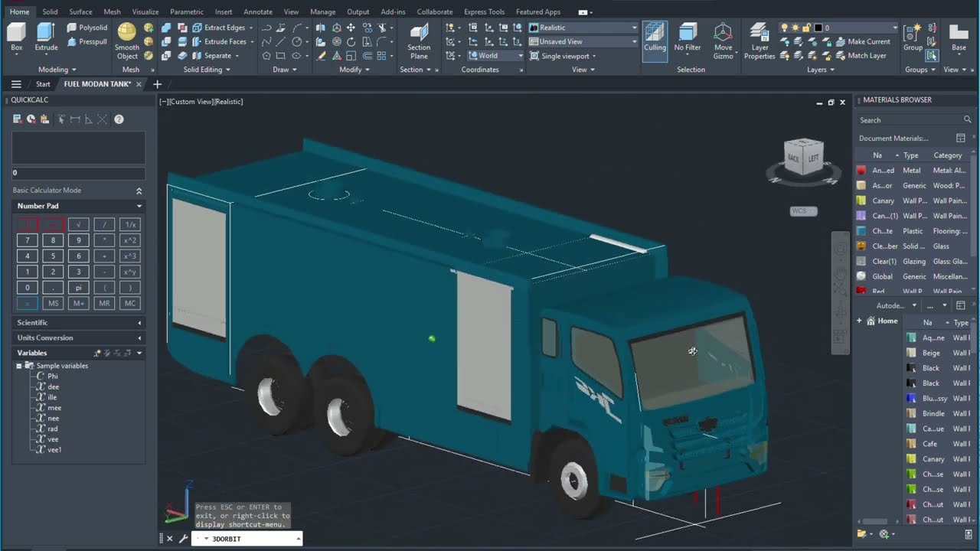Select the Global material swatch
This screenshot has height=551, width=980.
(861, 276)
